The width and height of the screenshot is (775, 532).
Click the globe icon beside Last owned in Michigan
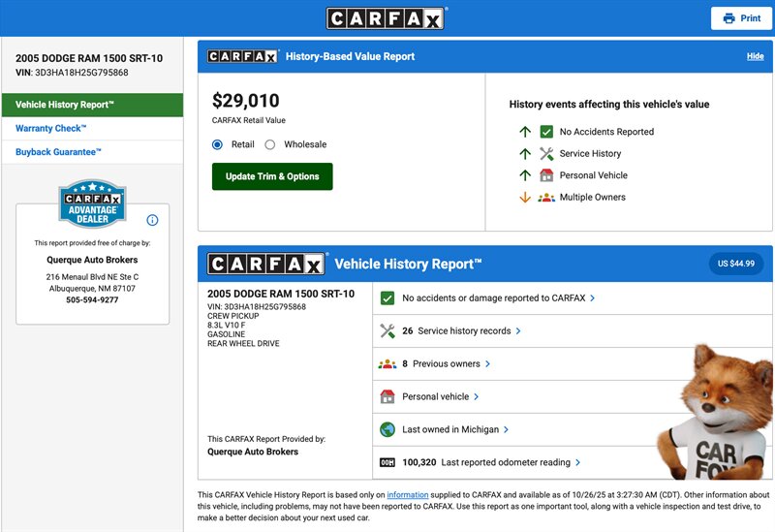[387, 429]
